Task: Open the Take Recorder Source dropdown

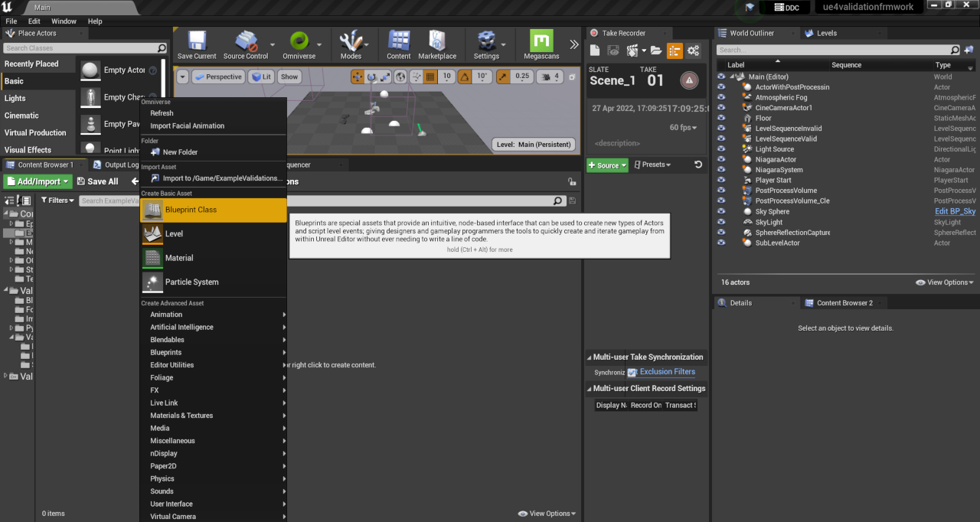Action: tap(607, 165)
